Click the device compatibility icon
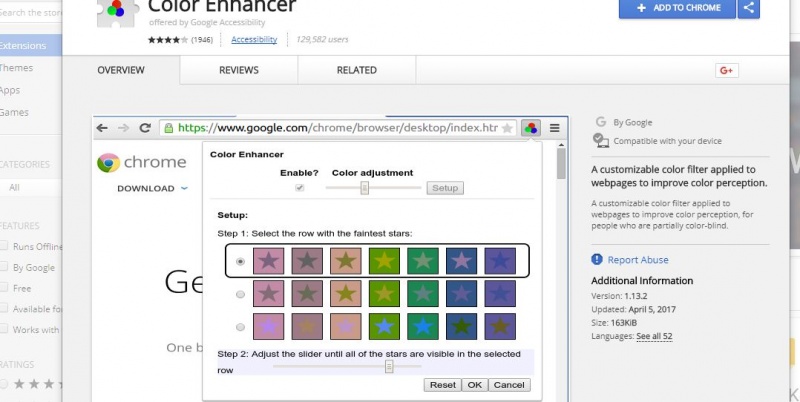Viewport: 800px width, 402px height. 601,140
